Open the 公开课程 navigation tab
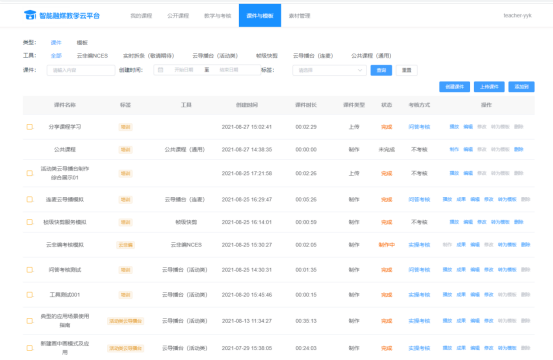The height and width of the screenshot is (360, 553). click(178, 16)
